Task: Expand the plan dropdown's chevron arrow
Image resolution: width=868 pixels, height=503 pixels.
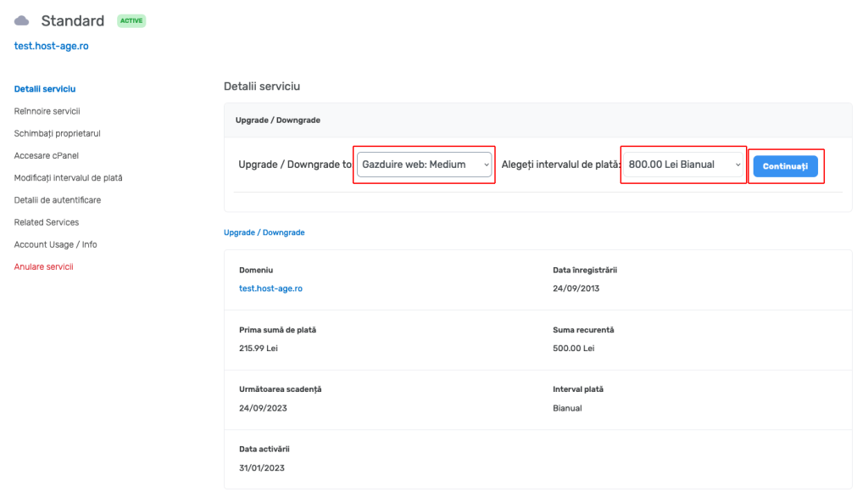Action: [486, 165]
